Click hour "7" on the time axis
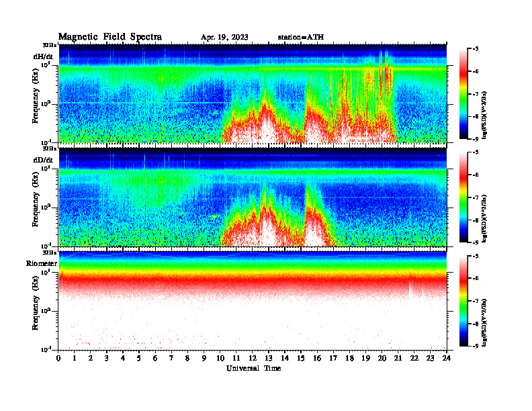 172,359
